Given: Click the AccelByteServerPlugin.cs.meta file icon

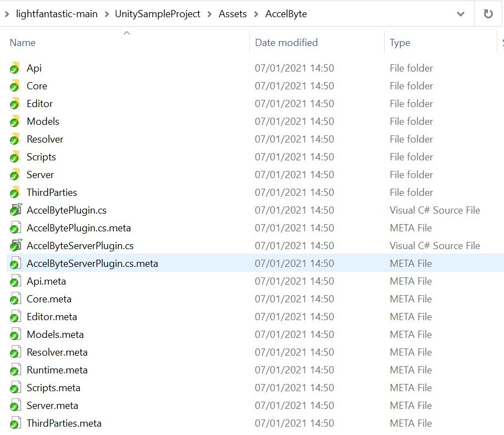Looking at the screenshot, I should 15,264.
